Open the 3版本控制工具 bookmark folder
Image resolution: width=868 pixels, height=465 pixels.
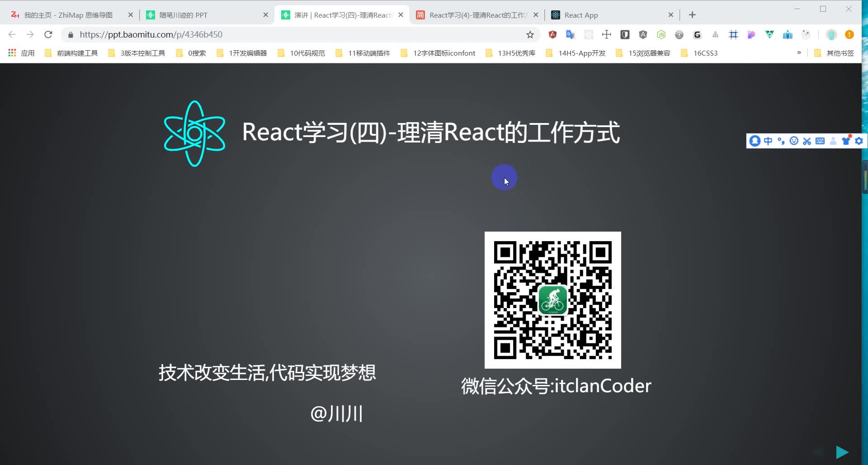(x=137, y=53)
